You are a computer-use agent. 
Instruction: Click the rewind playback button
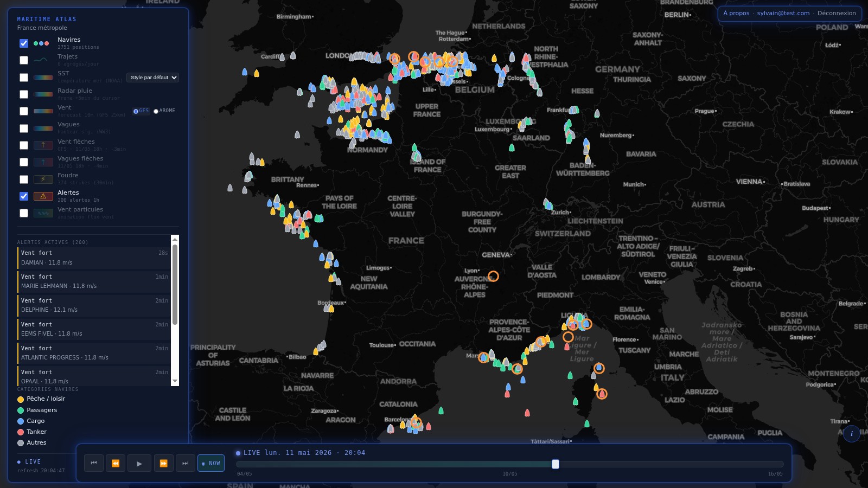(116, 463)
